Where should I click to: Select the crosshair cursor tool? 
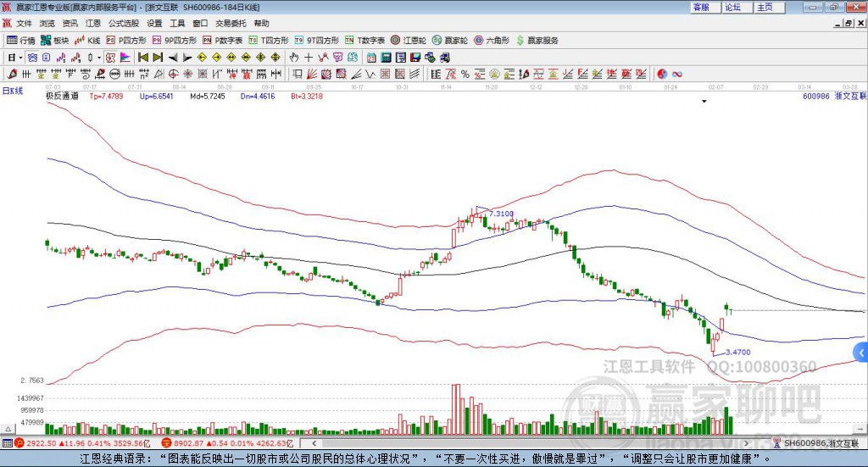click(309, 58)
